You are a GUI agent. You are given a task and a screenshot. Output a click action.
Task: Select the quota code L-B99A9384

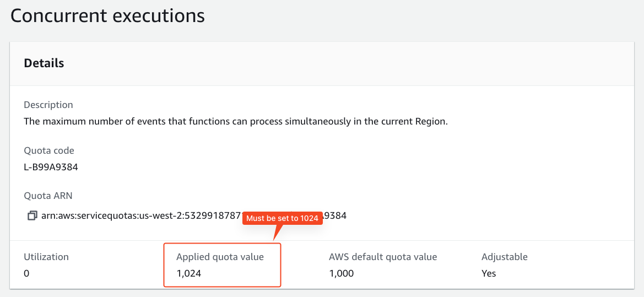(x=51, y=168)
